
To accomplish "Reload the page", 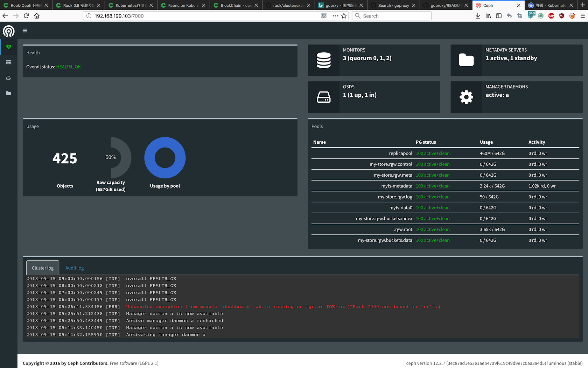I will point(26,16).
